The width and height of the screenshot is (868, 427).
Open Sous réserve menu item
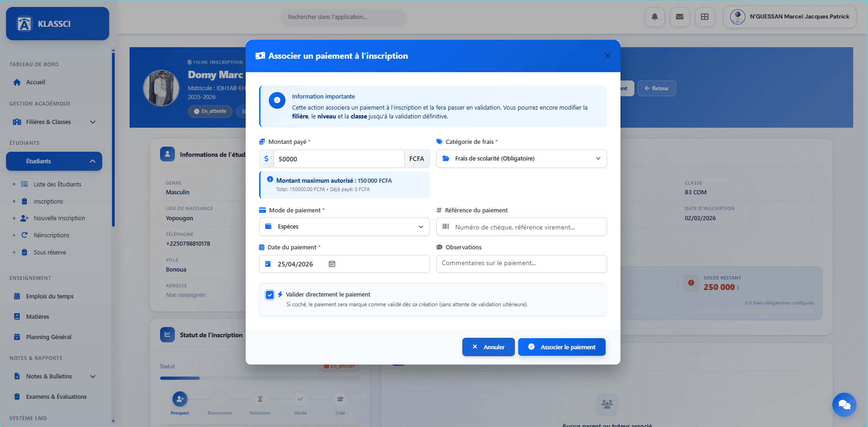[50, 252]
